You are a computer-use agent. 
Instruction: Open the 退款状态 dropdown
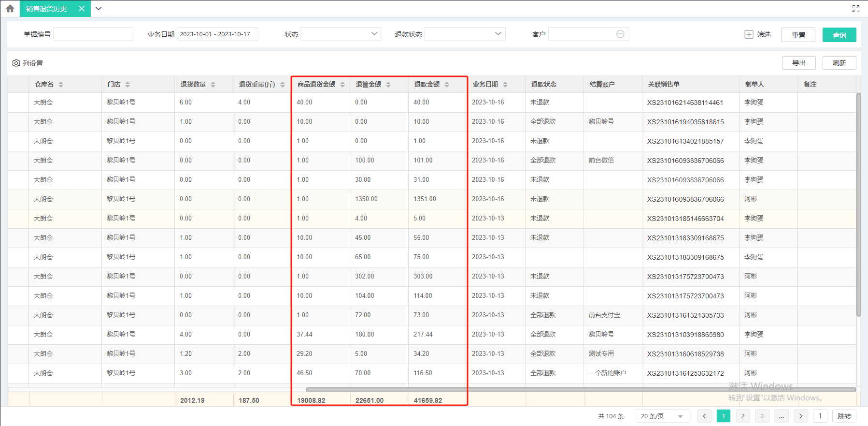point(465,34)
